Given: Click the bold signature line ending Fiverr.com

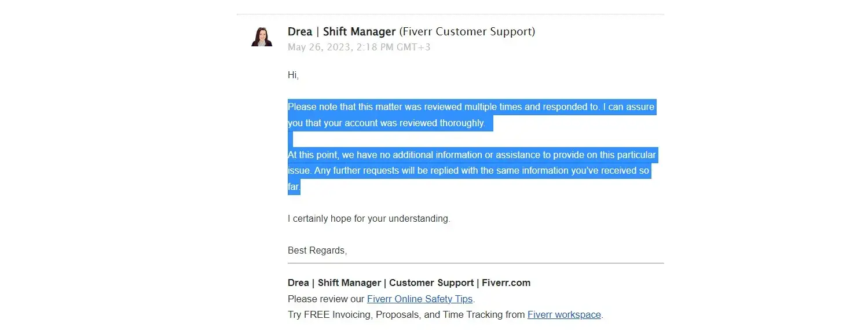Looking at the screenshot, I should coord(409,283).
